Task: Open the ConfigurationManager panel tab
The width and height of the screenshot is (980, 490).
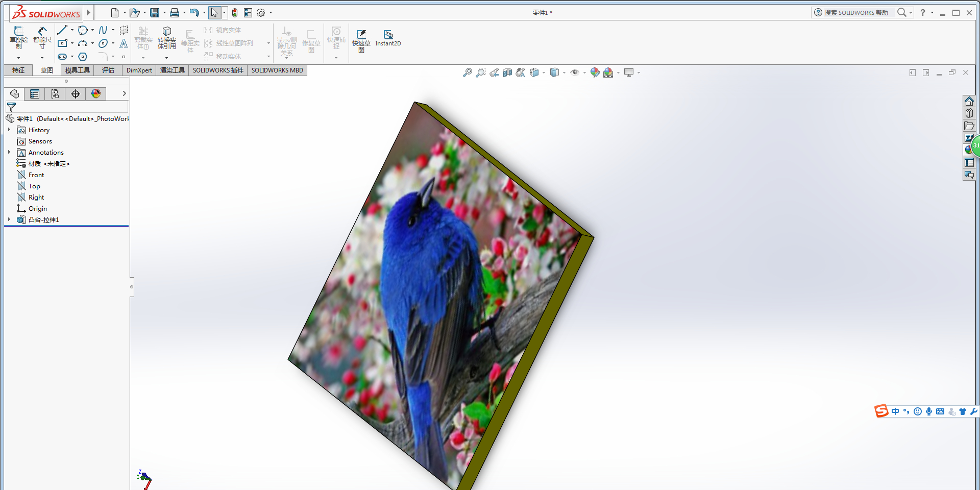Action: [55, 94]
